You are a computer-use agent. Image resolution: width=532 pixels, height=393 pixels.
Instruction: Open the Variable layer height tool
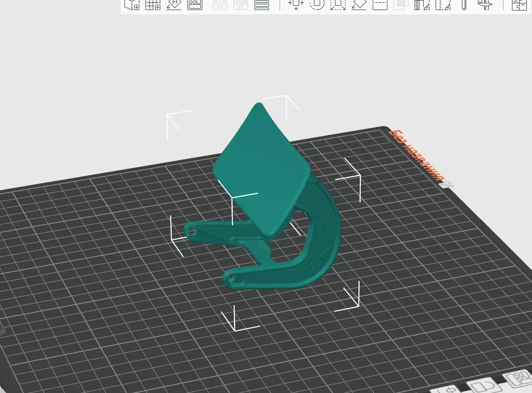261,4
